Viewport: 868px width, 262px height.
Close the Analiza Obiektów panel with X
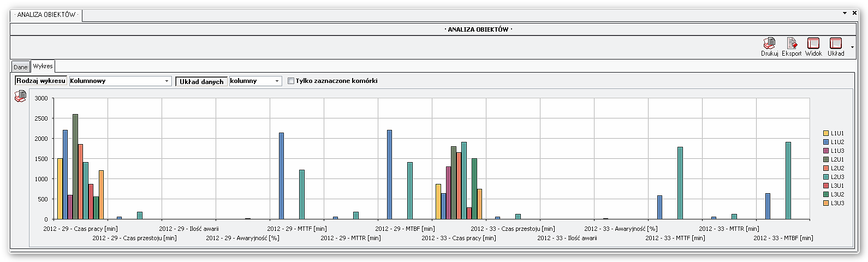point(854,13)
